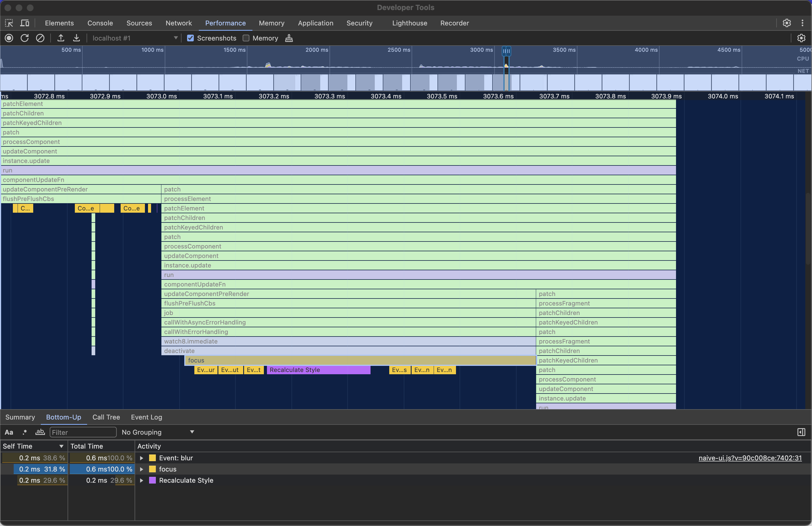Activate the inspect element picker icon

9,23
